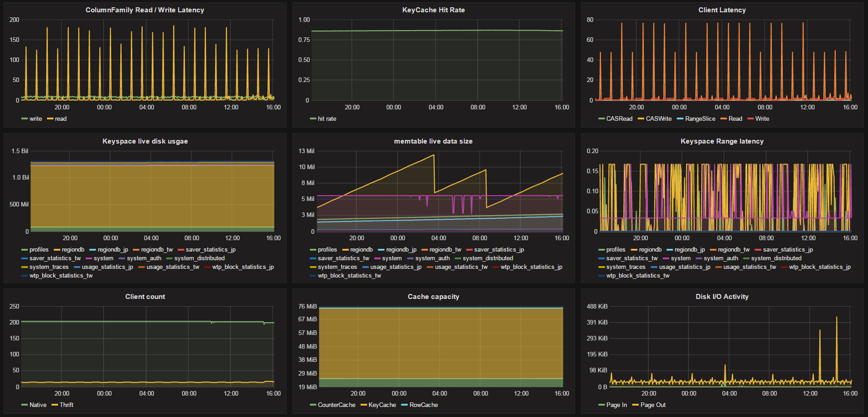Screen dimensions: 868x417
Task: Toggle CASWrite series in Client Latency legend
Action: 659,119
